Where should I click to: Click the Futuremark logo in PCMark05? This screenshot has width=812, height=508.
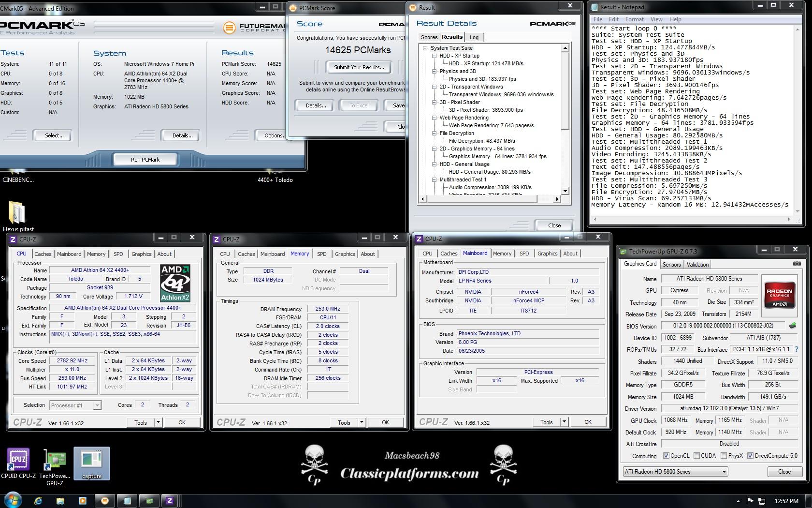tap(255, 27)
